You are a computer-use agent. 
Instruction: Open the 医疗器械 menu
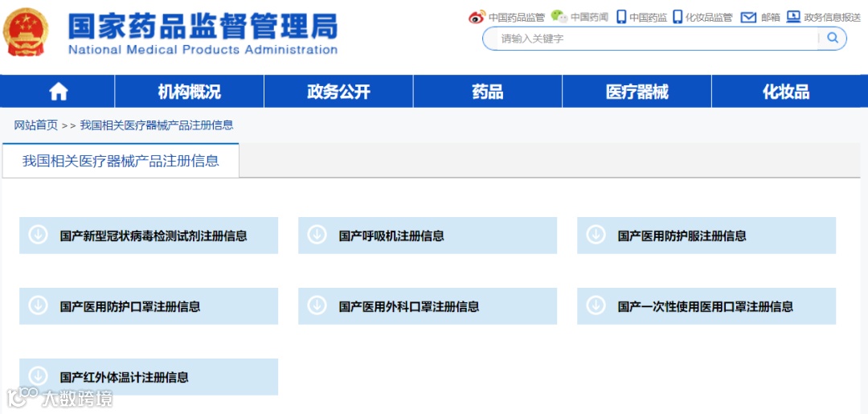[x=637, y=92]
